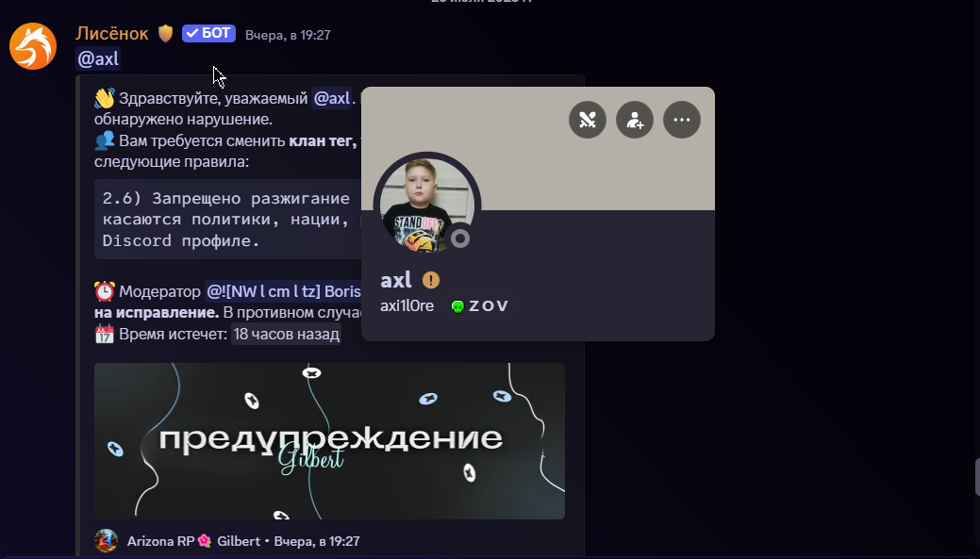Click the offline status indicator on avatar
This screenshot has height=559, width=980.
pos(460,238)
